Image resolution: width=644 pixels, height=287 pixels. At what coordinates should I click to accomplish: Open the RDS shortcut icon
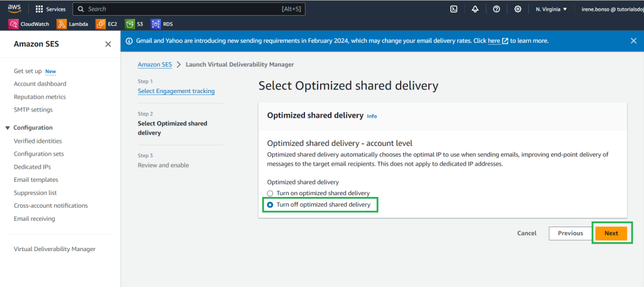pos(156,25)
